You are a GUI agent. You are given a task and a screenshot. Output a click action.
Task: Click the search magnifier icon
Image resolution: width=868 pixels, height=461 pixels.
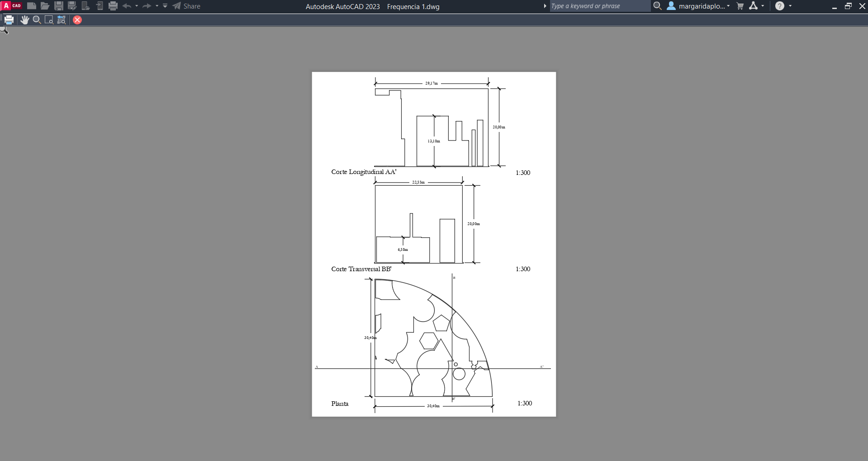tap(658, 6)
